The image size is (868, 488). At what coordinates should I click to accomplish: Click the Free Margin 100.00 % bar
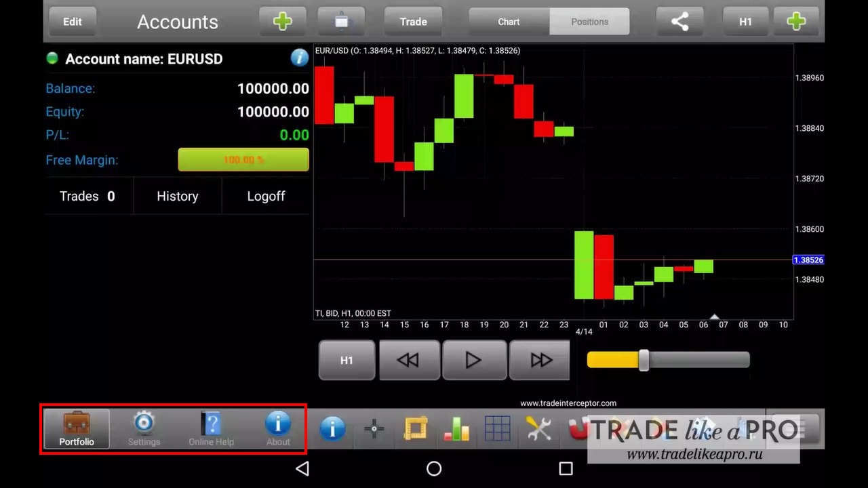(x=243, y=160)
